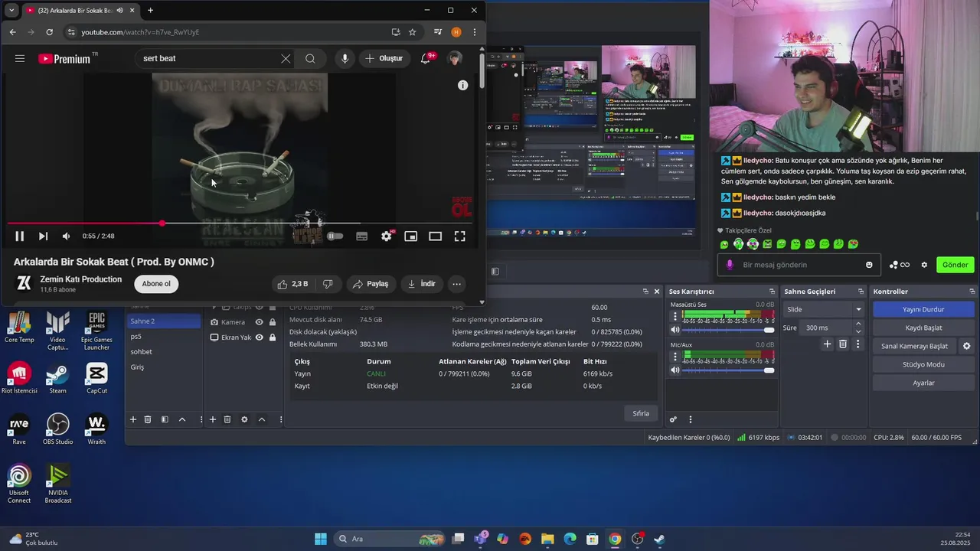Open OBS Studio from taskbar
This screenshot has height=551, width=980.
click(x=637, y=539)
